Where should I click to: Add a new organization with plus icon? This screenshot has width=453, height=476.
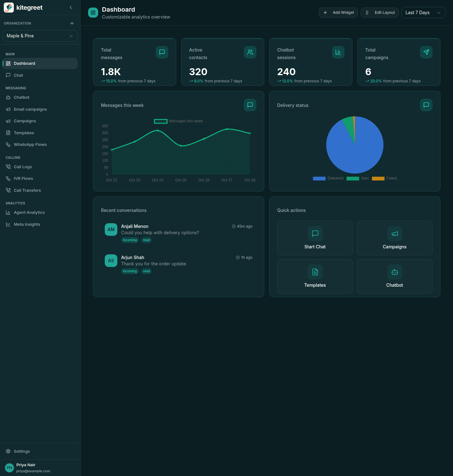point(72,23)
